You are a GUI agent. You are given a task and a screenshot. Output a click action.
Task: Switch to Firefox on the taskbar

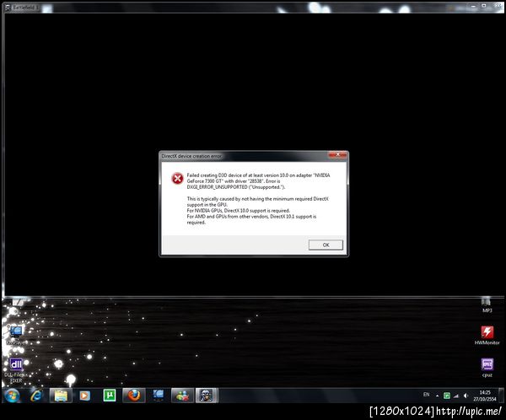(134, 396)
